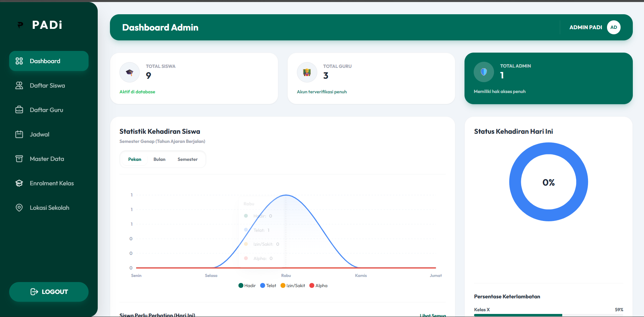Viewport: 644px width, 317px height.
Task: Click the Lokasi Sekolah pin icon
Action: tap(19, 208)
